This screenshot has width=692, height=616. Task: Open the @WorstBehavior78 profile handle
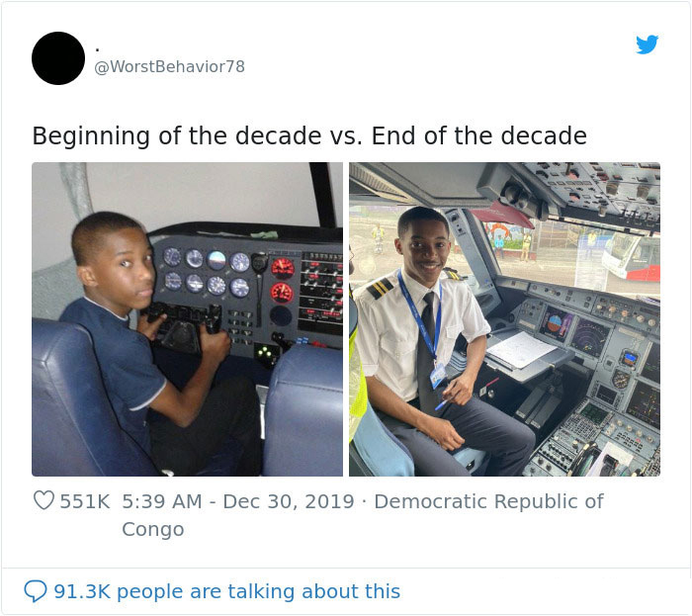pos(169,66)
